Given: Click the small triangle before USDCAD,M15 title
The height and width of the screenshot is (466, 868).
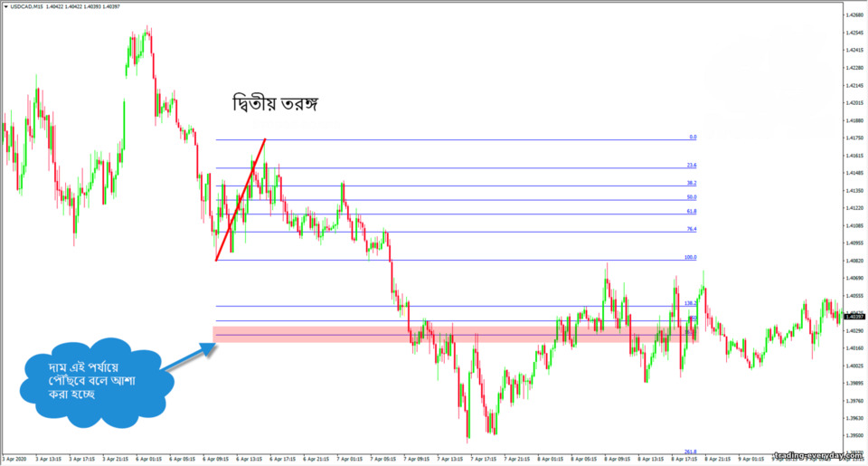Looking at the screenshot, I should click(x=5, y=6).
